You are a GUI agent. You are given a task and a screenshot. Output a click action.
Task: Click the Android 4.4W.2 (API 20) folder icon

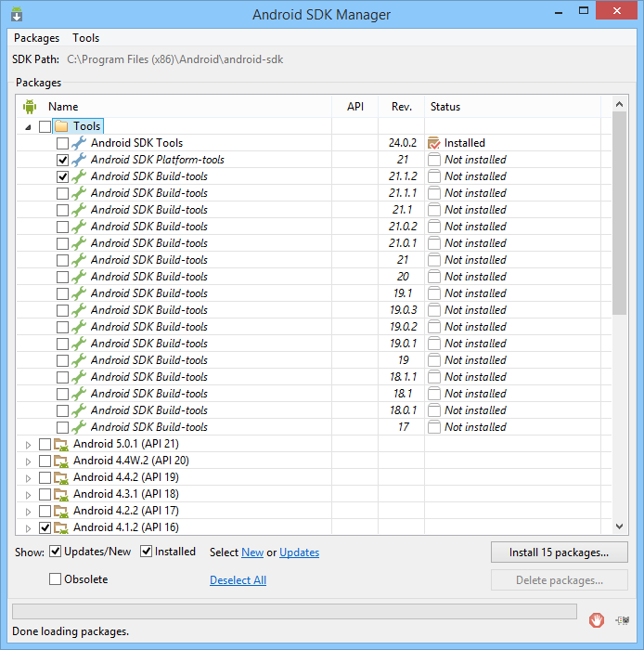coord(61,461)
